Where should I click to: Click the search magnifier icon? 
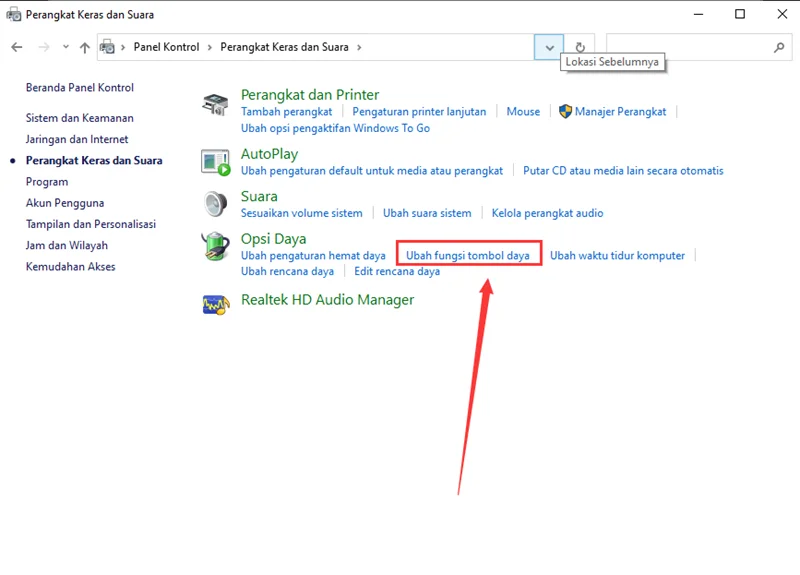pyautogui.click(x=779, y=47)
